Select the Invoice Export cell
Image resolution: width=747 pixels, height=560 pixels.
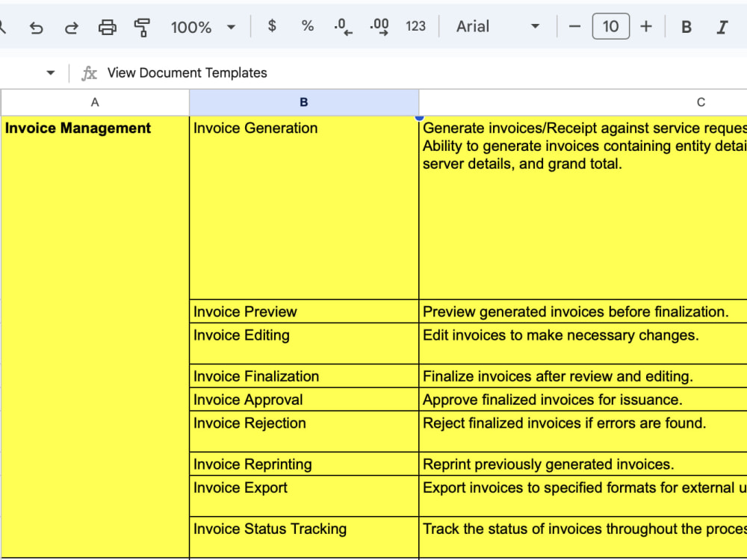click(304, 496)
